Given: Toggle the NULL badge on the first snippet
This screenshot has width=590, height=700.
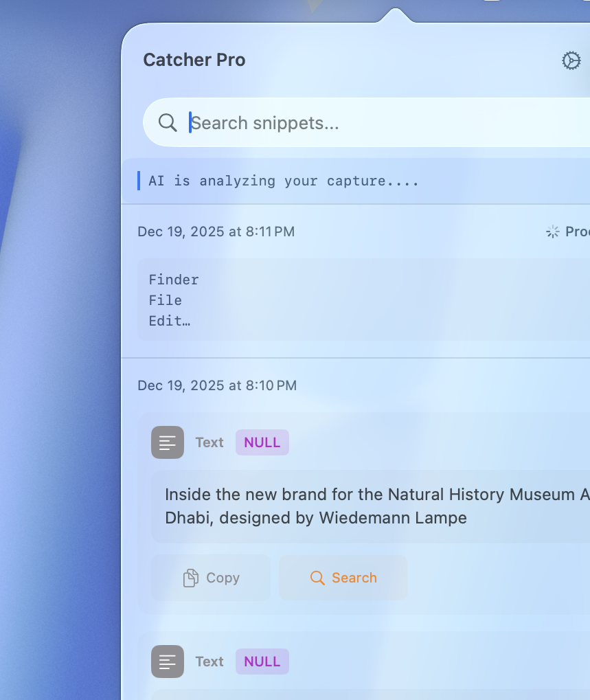Looking at the screenshot, I should [x=262, y=442].
